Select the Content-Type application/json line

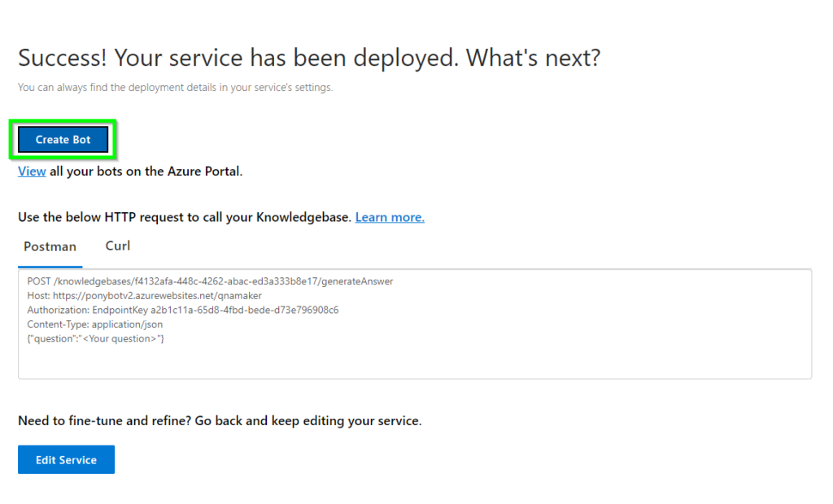pyautogui.click(x=95, y=324)
